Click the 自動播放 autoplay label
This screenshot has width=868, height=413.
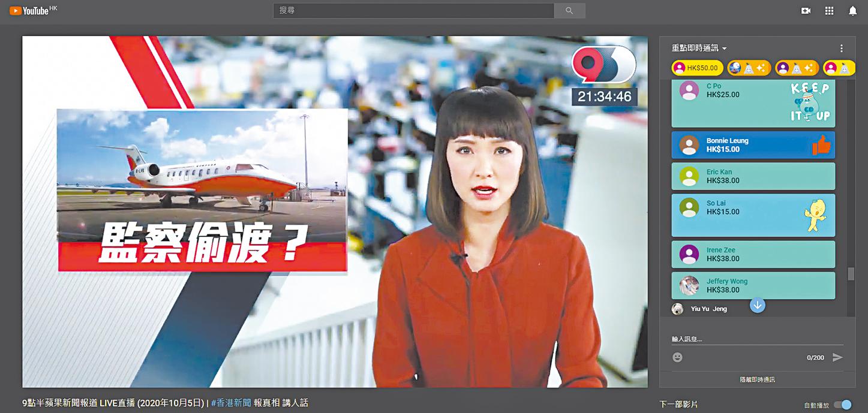coord(816,405)
